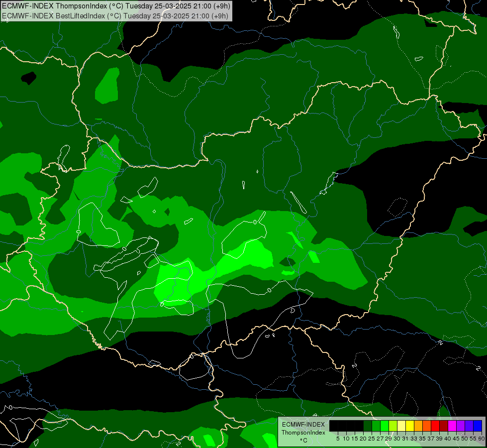Click the legend tick value 10
Image resolution: width=487 pixels, height=448 pixels.
coord(346,439)
